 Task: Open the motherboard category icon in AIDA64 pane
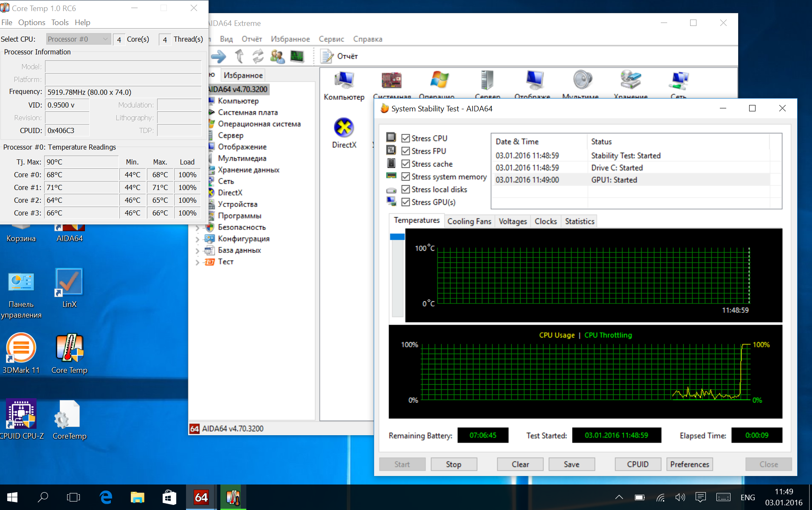(391, 80)
